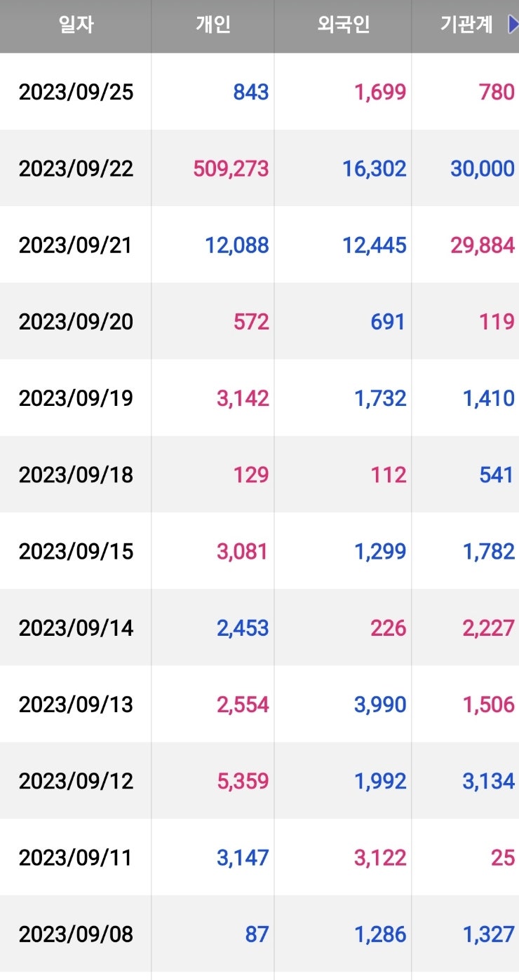Click the 1,699 foreigner value on 2023/09/25
Viewport: 519px width, 980px height.
(380, 92)
